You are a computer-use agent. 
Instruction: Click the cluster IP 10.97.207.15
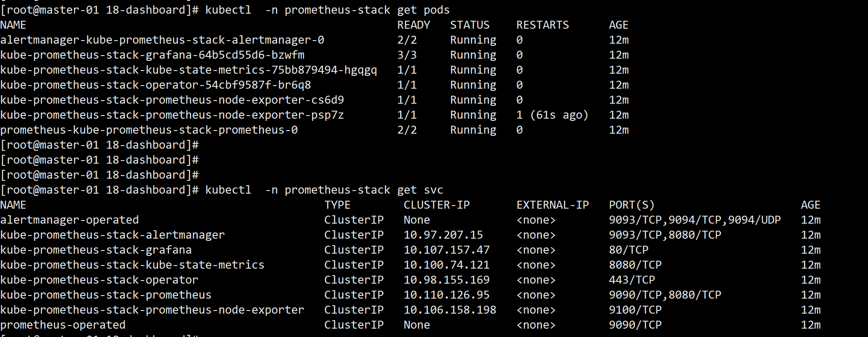coord(443,235)
